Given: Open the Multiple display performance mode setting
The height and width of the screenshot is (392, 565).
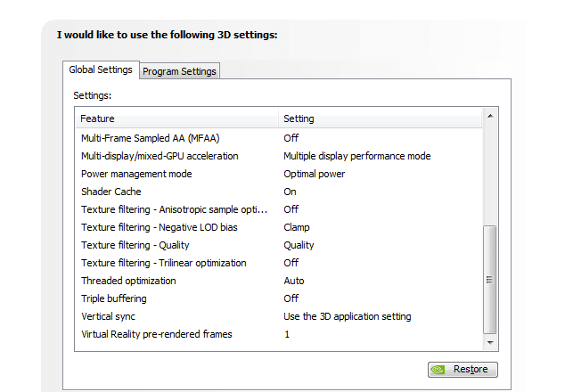Looking at the screenshot, I should coord(356,156).
